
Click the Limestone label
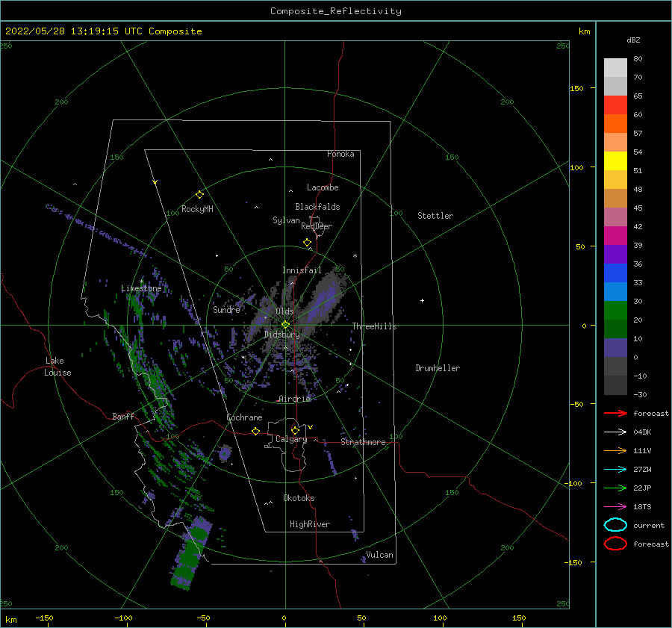click(141, 288)
